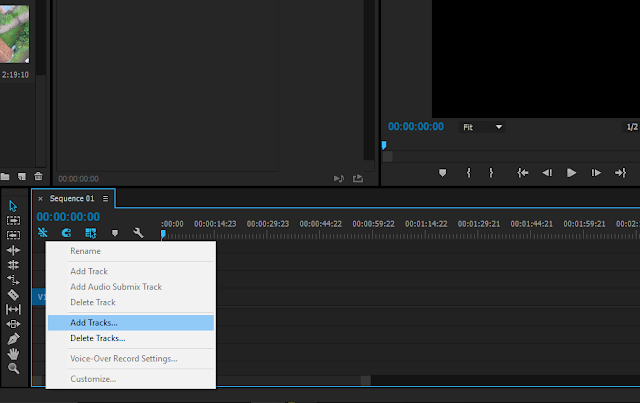The width and height of the screenshot is (640, 403).
Task: Select the Ripple Edit tool
Action: (x=13, y=250)
